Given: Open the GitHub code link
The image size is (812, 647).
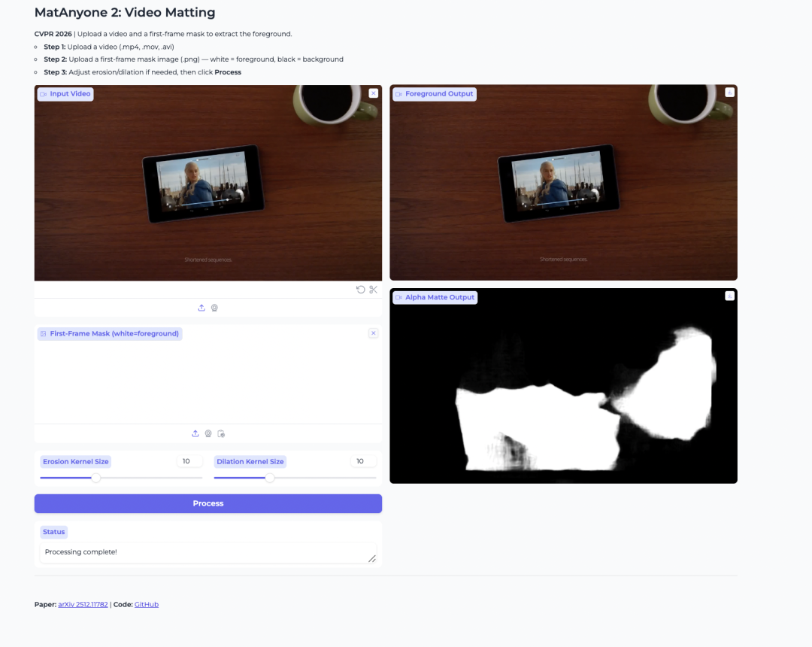Looking at the screenshot, I should pos(147,605).
